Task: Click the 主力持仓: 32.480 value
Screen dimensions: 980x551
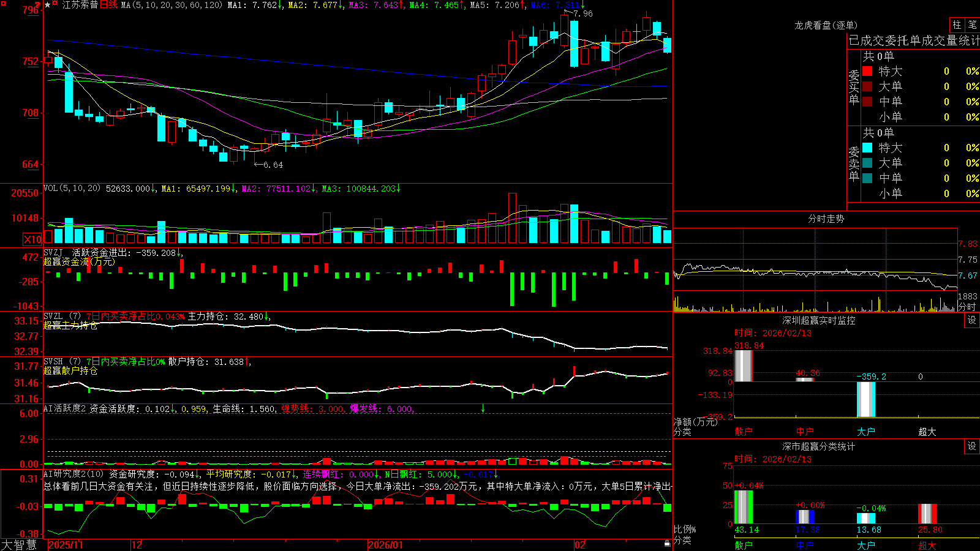Action: [x=225, y=317]
